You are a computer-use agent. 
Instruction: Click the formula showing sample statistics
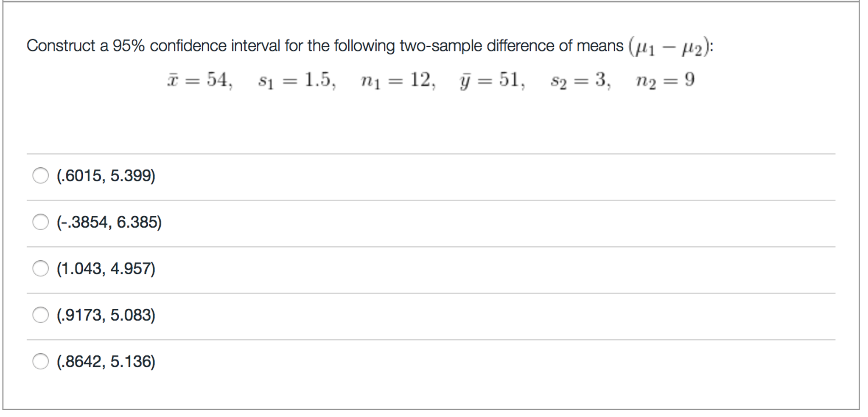[433, 81]
